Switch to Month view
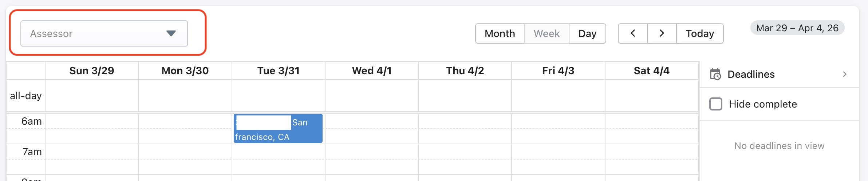Viewport: 868px width, 181px height. click(500, 33)
